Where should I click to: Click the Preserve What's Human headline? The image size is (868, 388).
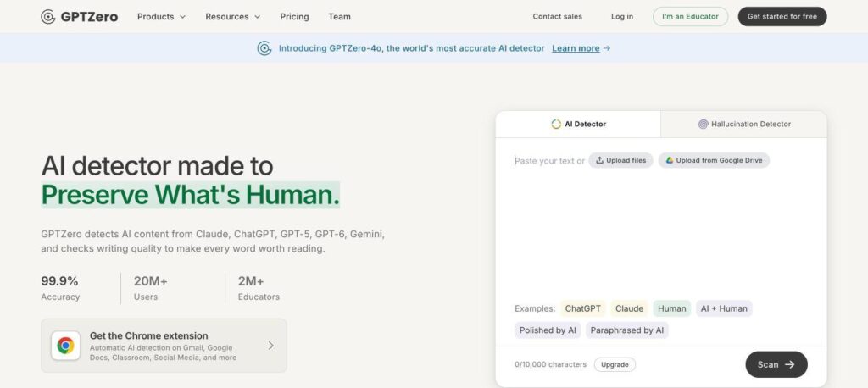pos(191,195)
